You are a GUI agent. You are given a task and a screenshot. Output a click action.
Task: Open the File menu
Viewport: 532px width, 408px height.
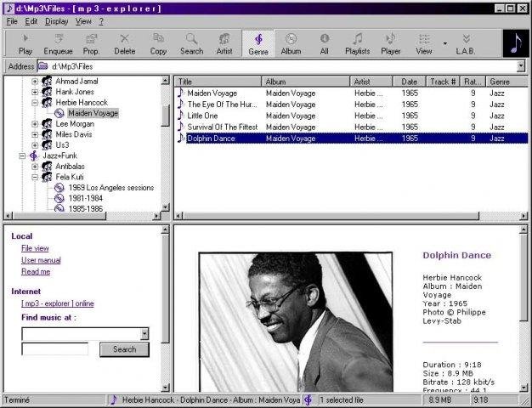click(12, 21)
